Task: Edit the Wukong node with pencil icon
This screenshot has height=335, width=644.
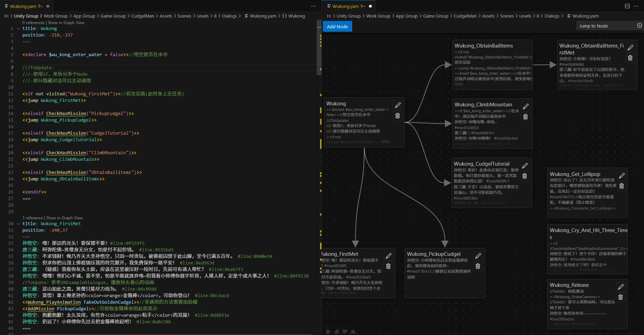Action: tap(398, 105)
